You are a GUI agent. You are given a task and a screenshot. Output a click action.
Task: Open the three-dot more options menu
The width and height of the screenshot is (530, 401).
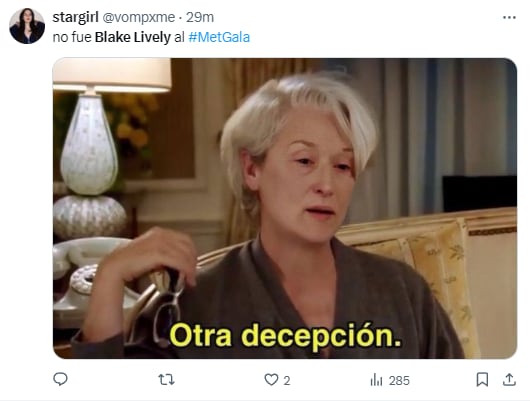tap(509, 17)
